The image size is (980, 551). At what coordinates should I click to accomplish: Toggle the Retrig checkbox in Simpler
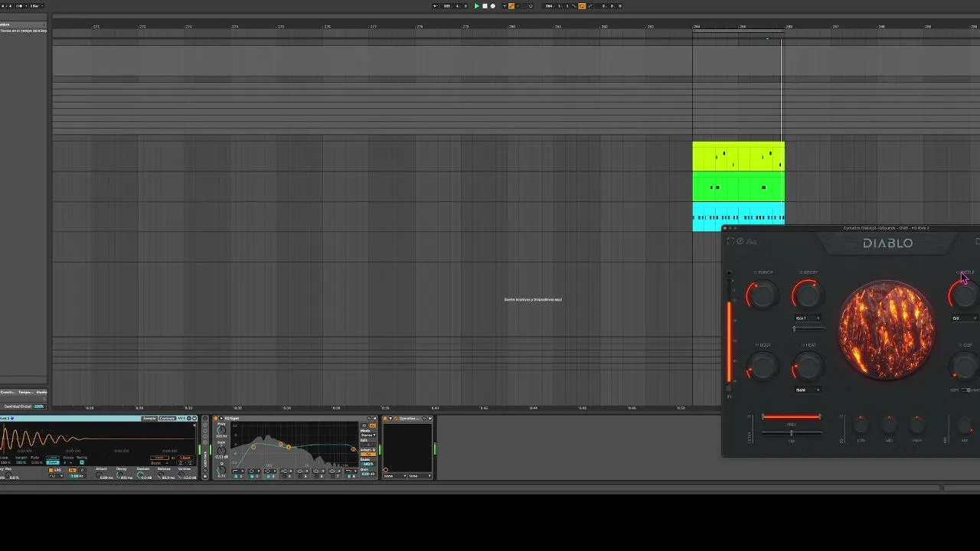(x=82, y=462)
